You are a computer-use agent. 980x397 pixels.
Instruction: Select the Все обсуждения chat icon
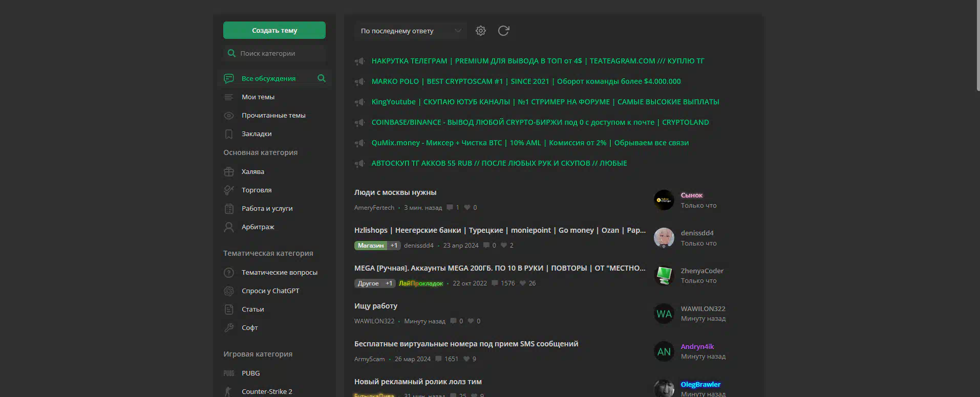[229, 78]
